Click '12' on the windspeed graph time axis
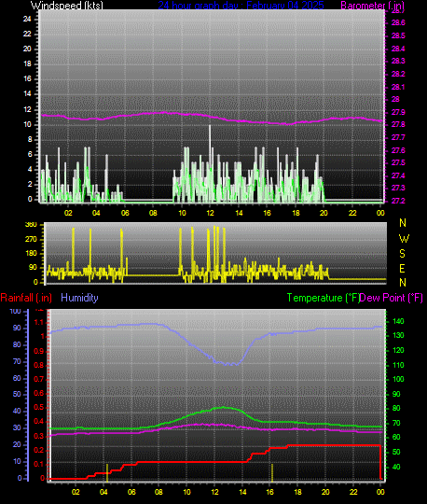 [210, 213]
